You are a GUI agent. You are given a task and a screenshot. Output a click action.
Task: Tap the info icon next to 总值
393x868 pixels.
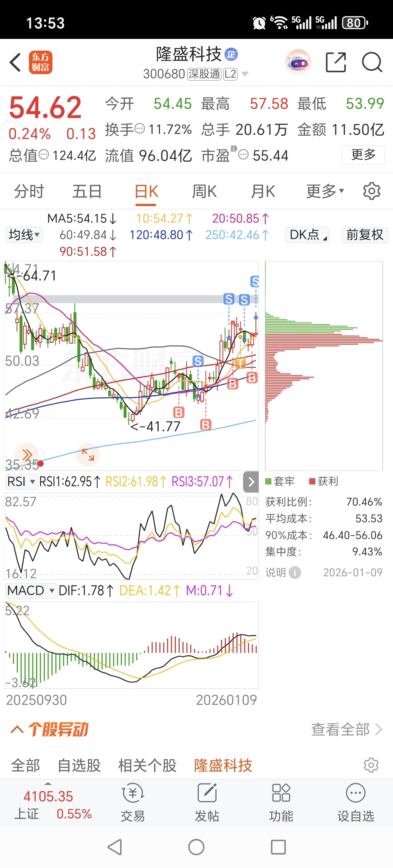pos(43,155)
